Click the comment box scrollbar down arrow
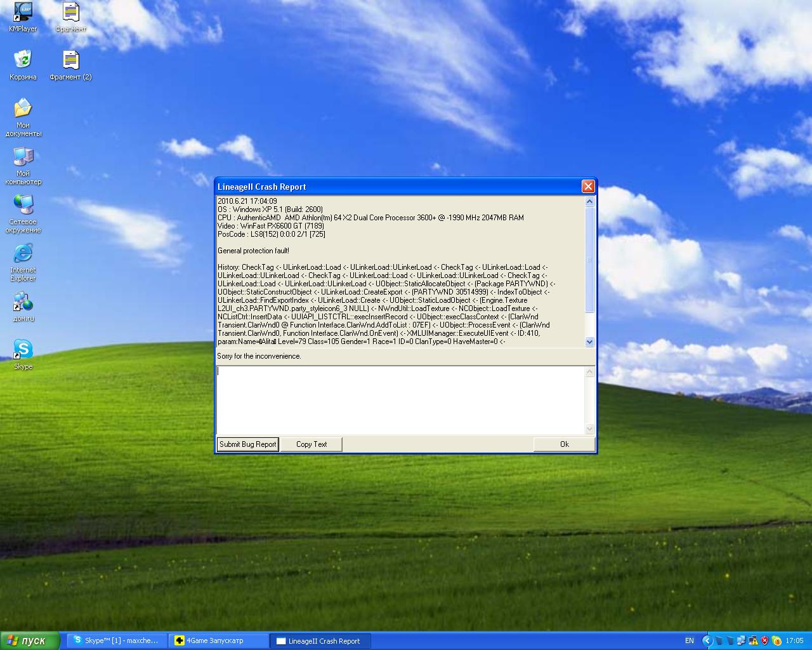 (589, 428)
